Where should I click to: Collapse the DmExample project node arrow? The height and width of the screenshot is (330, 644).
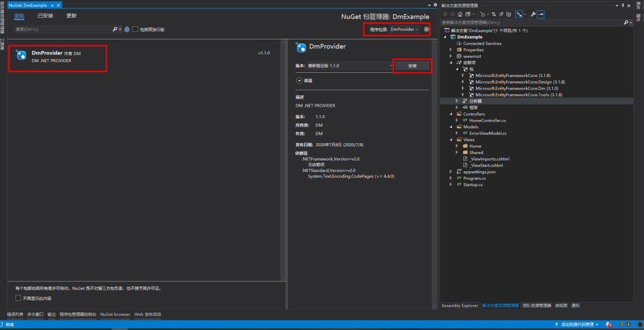point(445,37)
